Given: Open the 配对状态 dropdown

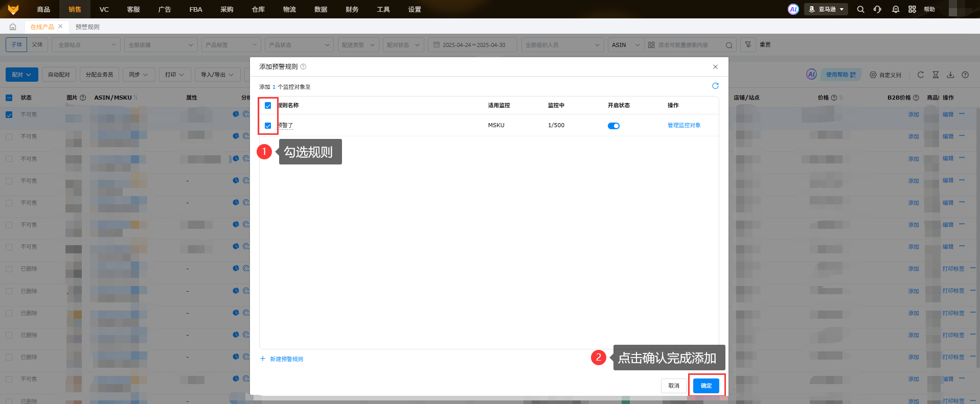Looking at the screenshot, I should 403,45.
